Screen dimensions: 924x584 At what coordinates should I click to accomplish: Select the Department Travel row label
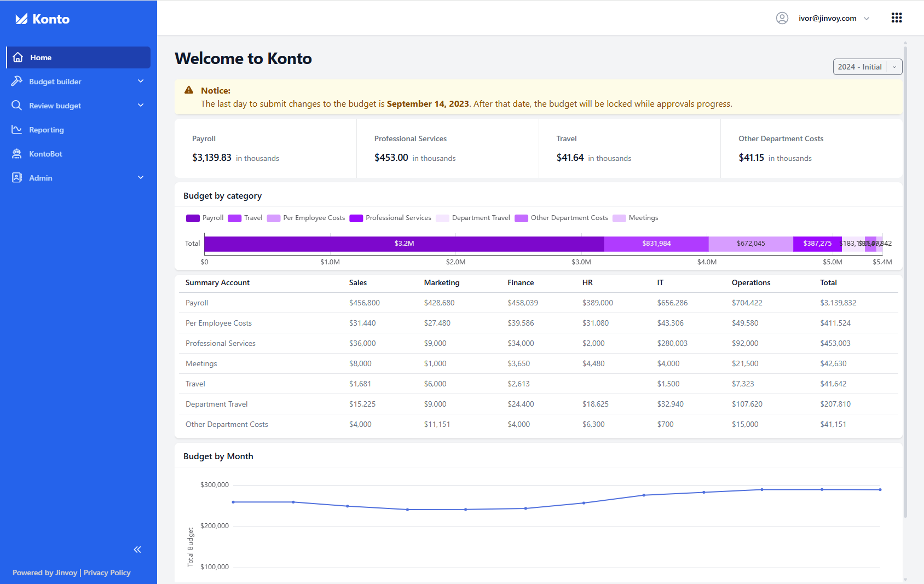click(x=216, y=404)
